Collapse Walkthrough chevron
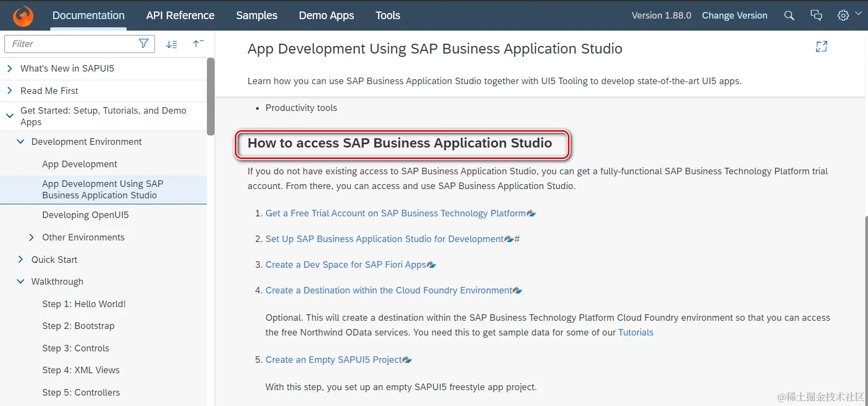Image resolution: width=868 pixels, height=406 pixels. coord(20,281)
